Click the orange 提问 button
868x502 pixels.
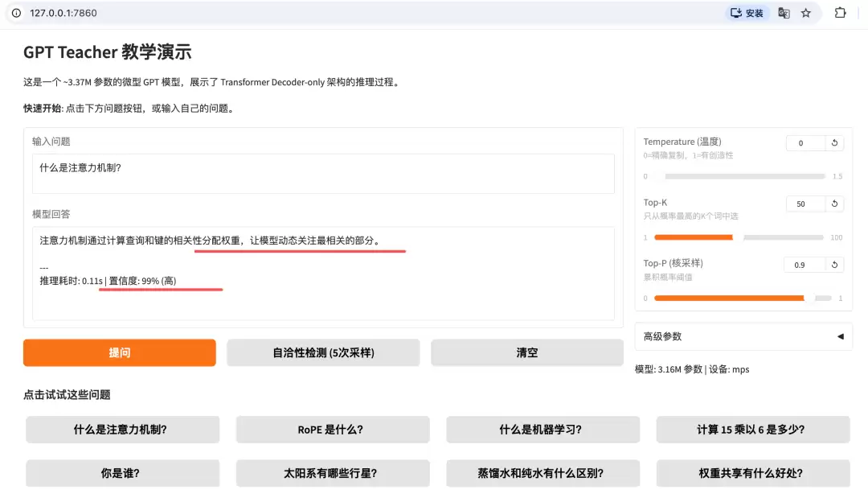pyautogui.click(x=120, y=352)
